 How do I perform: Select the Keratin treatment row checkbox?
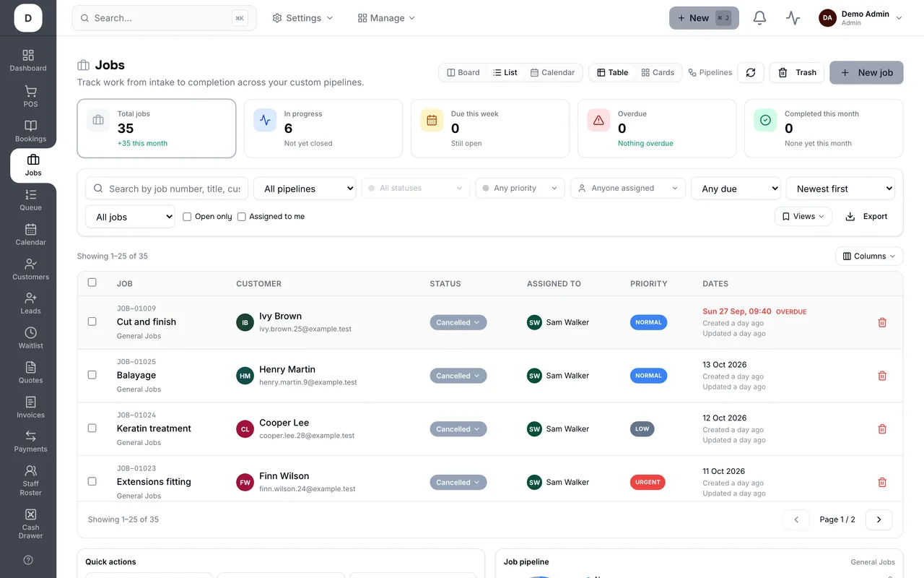tap(92, 428)
